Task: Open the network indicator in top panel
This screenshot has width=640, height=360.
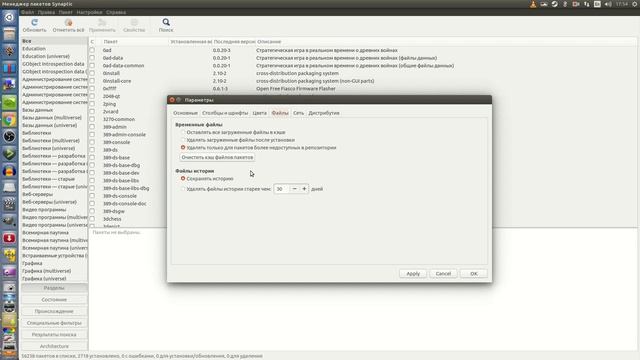Action: point(587,4)
